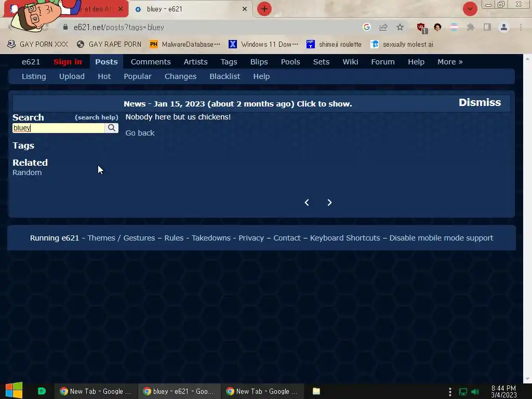Focus the search field containing bluey
The image size is (532, 399).
pos(59,128)
